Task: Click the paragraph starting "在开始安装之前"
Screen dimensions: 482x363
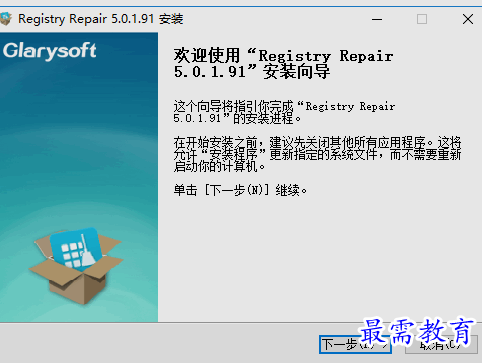Action: [x=317, y=154]
